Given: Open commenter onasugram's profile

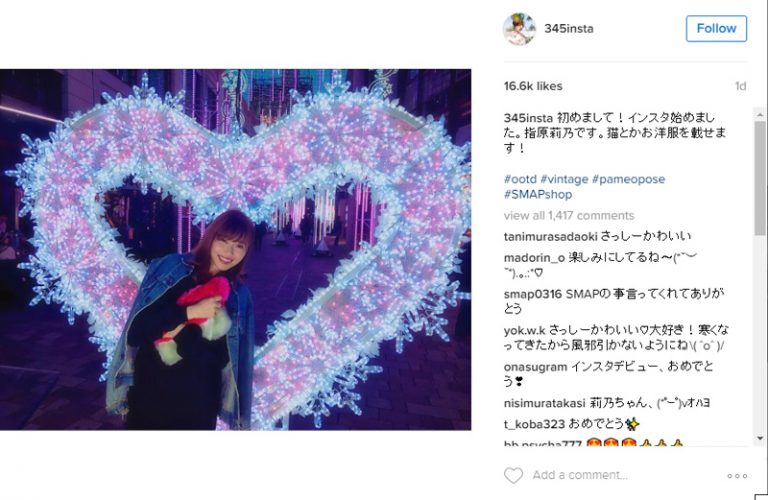Looking at the screenshot, I should pos(535,367).
